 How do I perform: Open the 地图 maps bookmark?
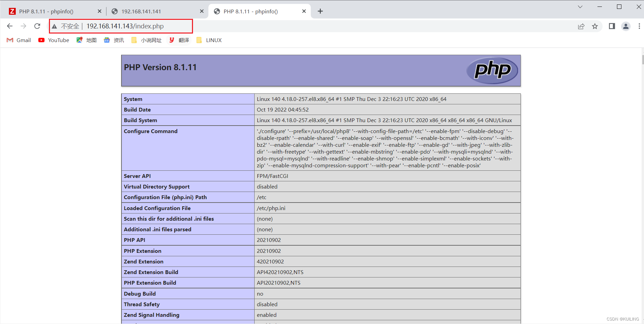coord(87,40)
